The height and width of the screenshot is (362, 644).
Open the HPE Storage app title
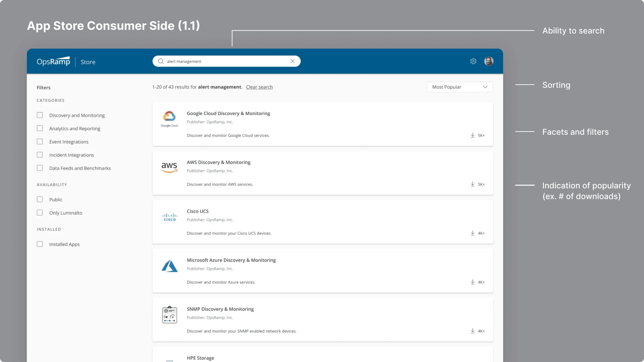tap(201, 358)
